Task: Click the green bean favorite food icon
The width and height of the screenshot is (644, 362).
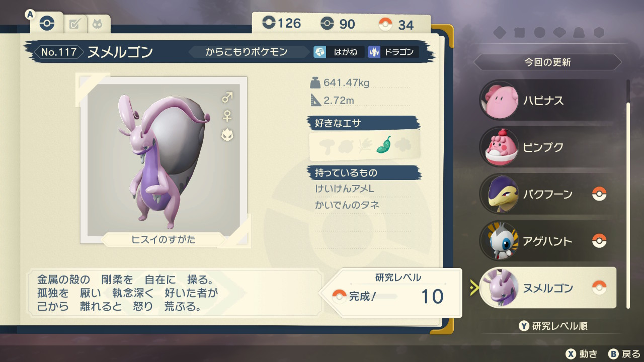Action: coord(384,145)
